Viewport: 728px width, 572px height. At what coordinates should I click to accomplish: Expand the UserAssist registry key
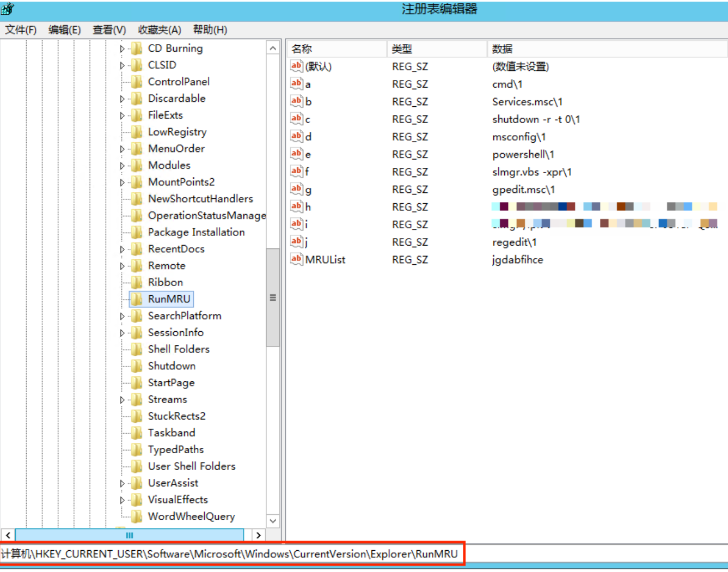point(122,483)
